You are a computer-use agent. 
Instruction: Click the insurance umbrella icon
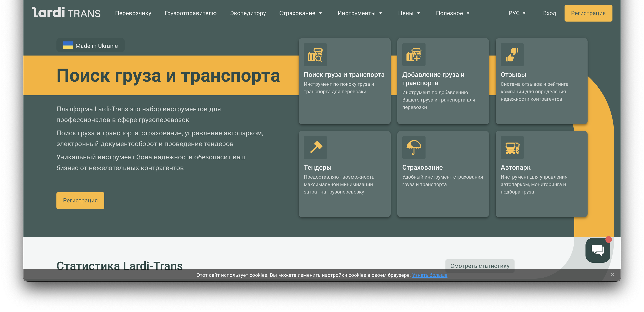pyautogui.click(x=414, y=147)
